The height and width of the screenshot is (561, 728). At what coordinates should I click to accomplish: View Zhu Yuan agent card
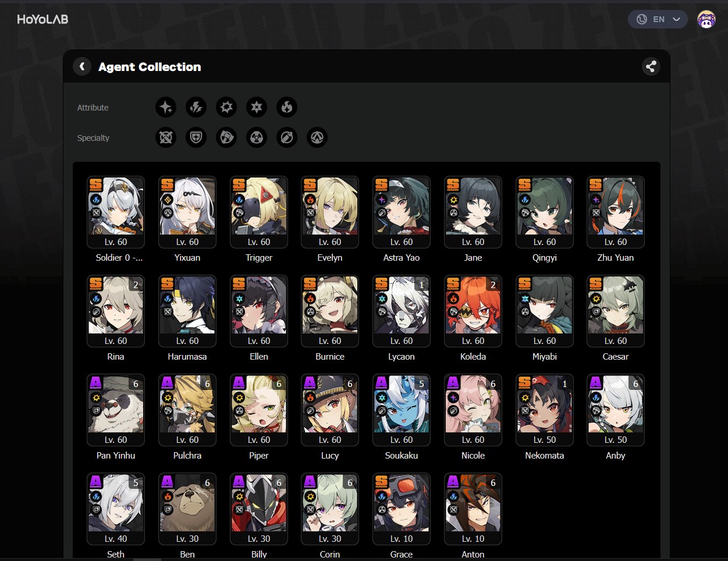pos(616,212)
